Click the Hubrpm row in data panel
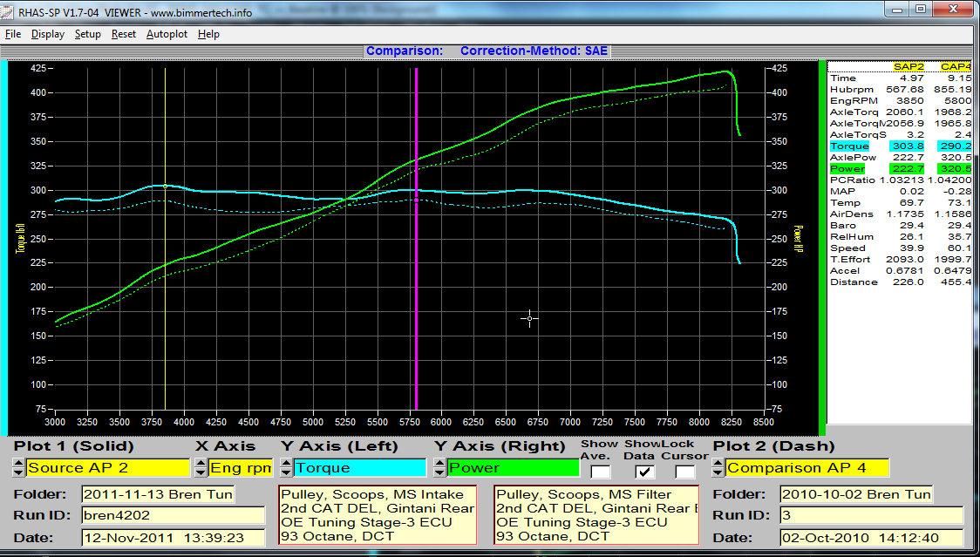The height and width of the screenshot is (557, 980). click(x=901, y=90)
